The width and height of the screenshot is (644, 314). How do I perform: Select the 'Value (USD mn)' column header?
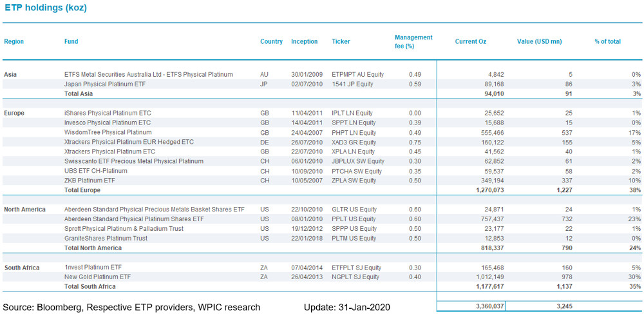[x=540, y=41]
